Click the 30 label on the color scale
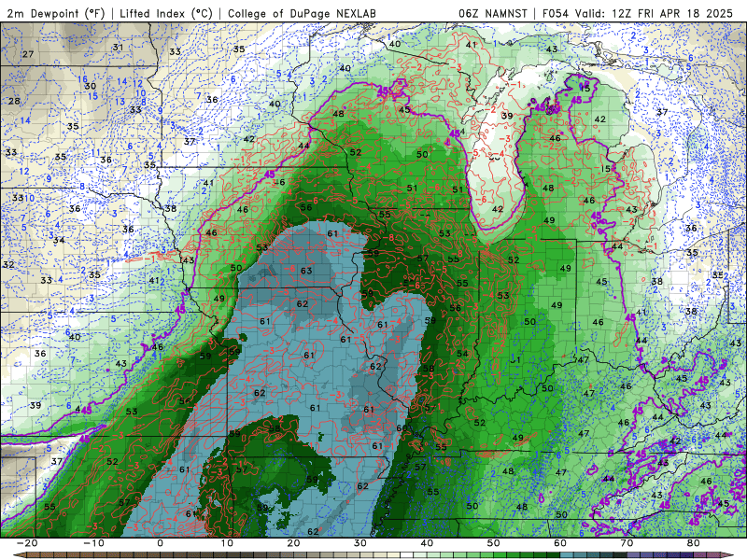747x560 pixels. coord(360,543)
